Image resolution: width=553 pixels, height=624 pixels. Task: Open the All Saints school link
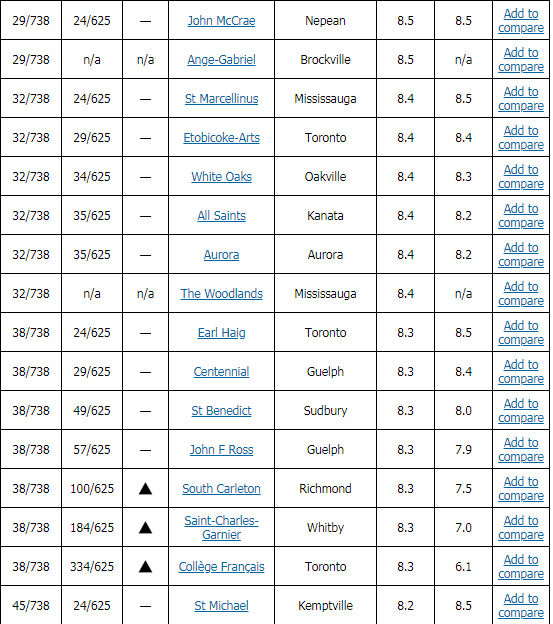[221, 216]
